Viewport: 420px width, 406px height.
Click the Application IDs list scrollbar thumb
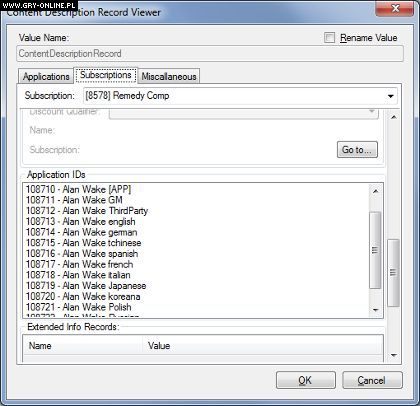[x=375, y=250]
